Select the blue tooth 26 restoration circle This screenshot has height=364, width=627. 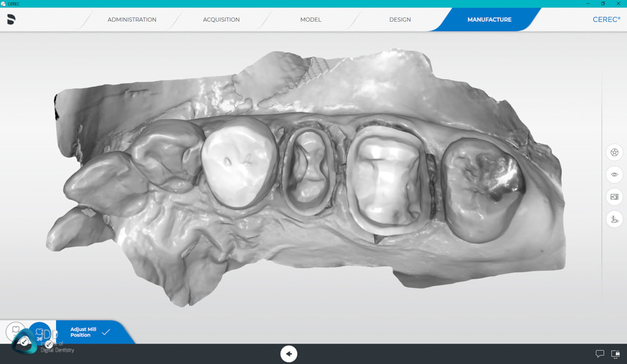[x=40, y=333]
